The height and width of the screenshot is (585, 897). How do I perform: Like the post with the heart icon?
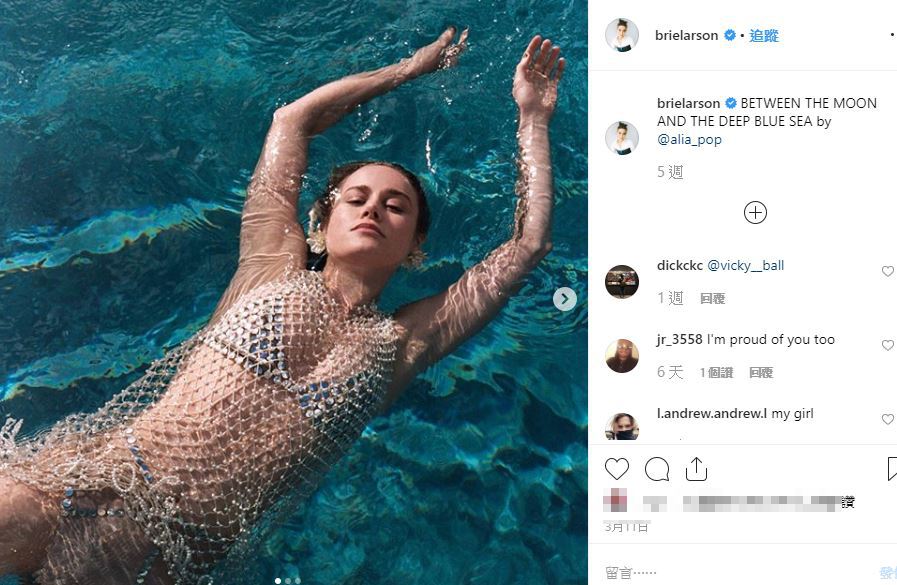[x=617, y=469]
